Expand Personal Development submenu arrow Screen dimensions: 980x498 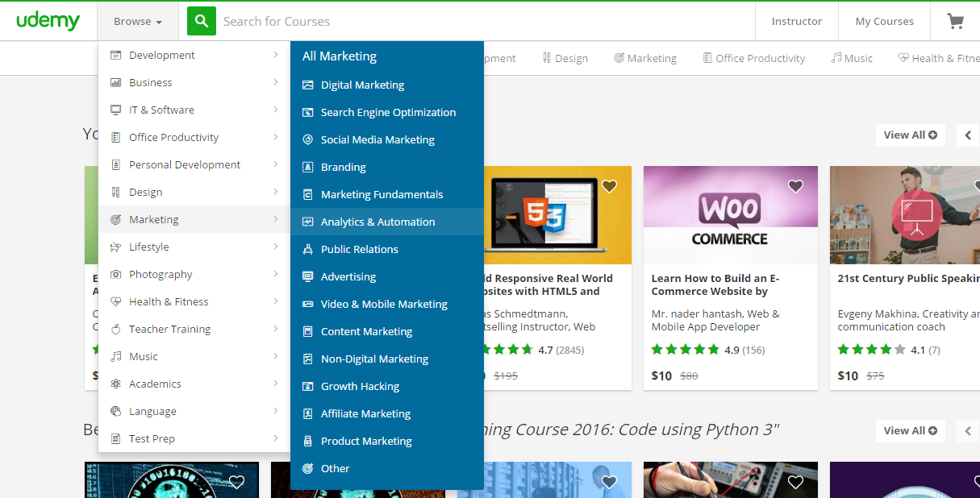(x=275, y=164)
